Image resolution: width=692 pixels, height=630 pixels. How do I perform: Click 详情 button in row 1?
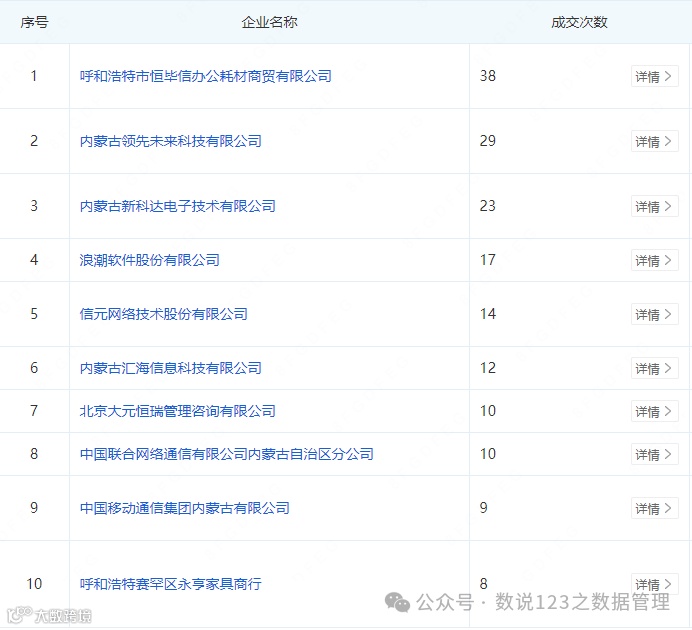point(654,76)
